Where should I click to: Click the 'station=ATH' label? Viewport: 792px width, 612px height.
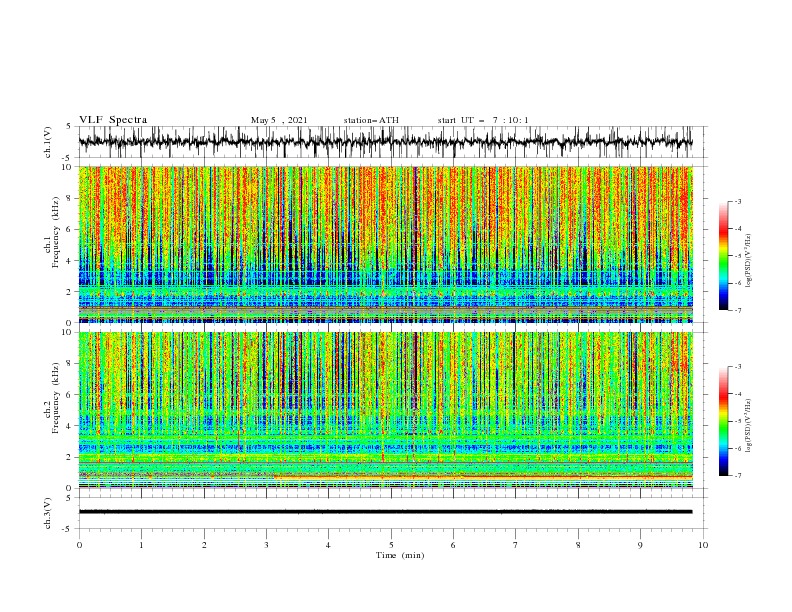coord(371,120)
